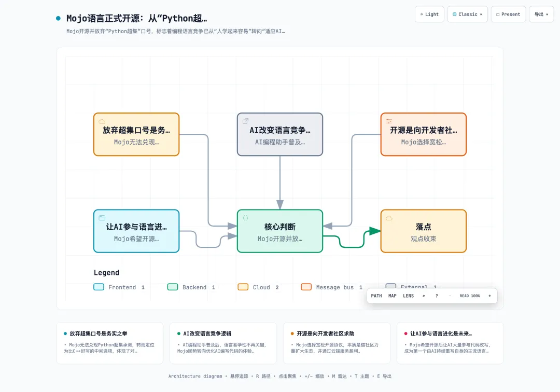Click the Cloud legend color swatch
The width and height of the screenshot is (560, 392).
tap(243, 287)
